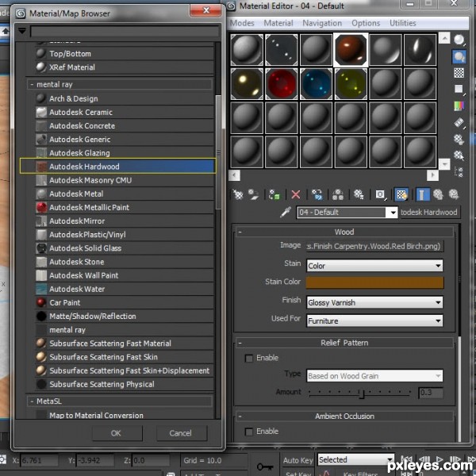Click the Autodesk Water material icon
Screen dimensions: 476x476
[41, 289]
